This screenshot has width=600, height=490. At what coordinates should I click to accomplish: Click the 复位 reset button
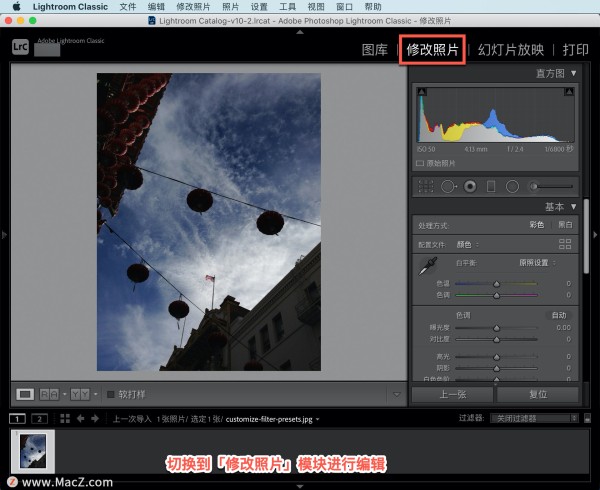[x=537, y=394]
